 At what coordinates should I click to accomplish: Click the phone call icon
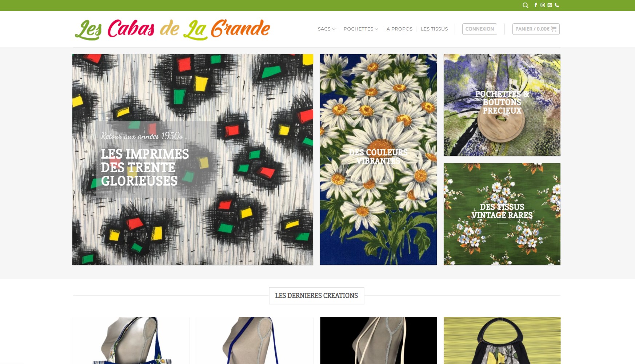tap(557, 5)
